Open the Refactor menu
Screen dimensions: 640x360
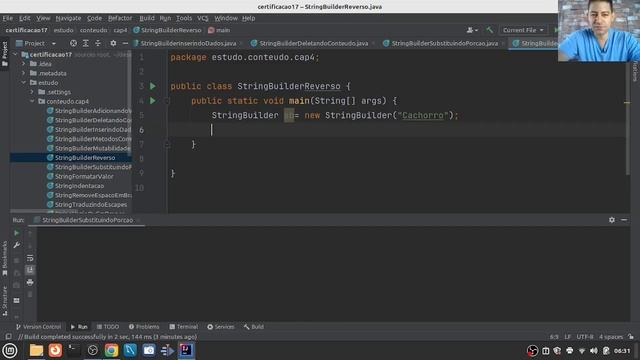tap(120, 18)
